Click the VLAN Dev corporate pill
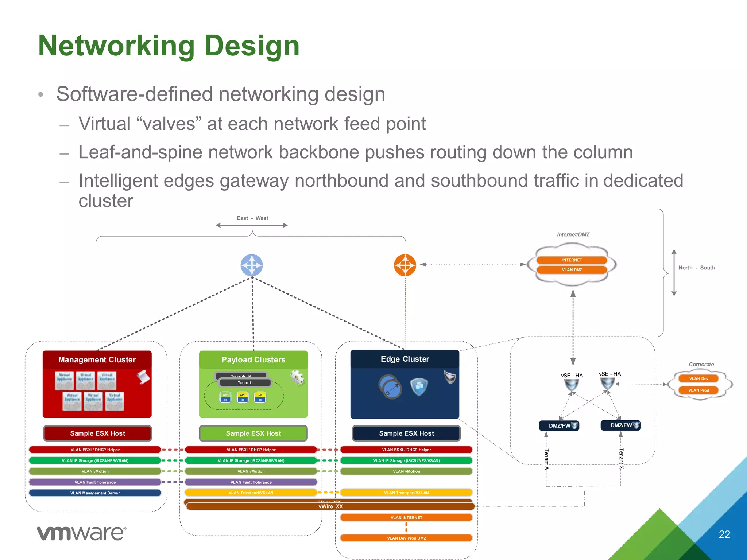This screenshot has height=560, width=747. 698,378
